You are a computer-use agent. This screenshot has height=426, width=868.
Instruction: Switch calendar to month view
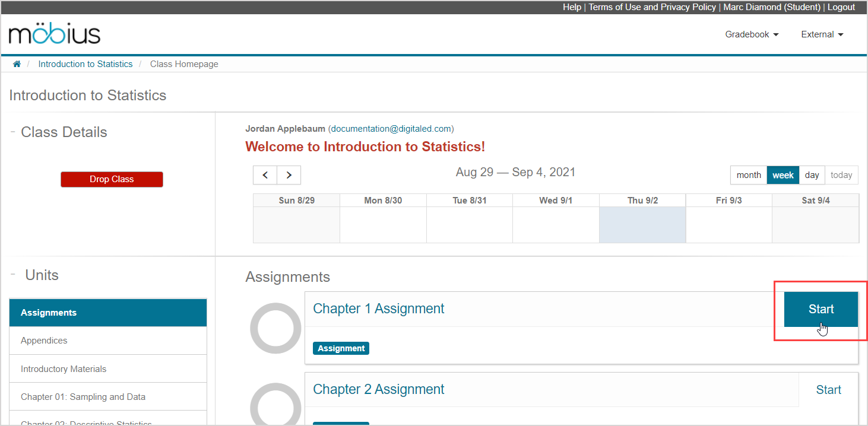tap(749, 175)
